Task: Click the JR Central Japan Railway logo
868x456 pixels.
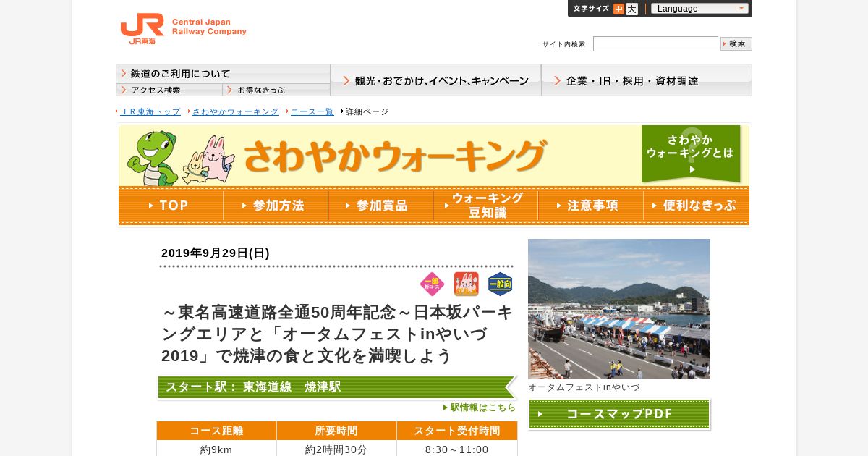Action: click(183, 29)
